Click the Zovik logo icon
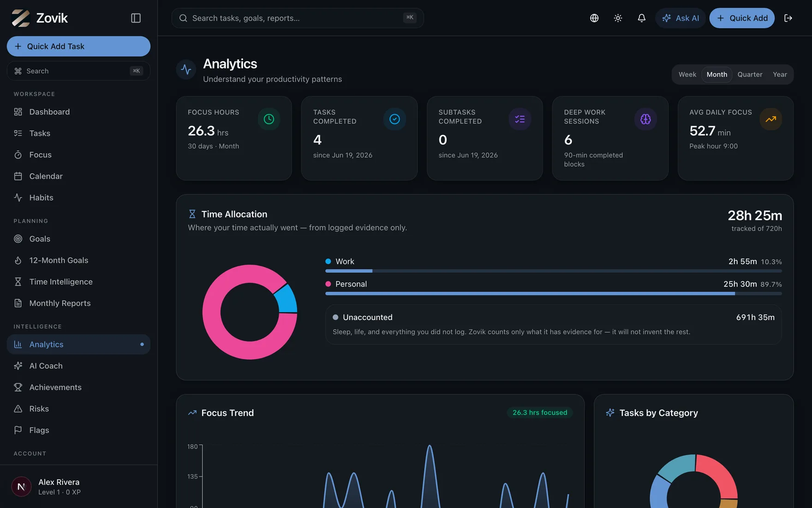The width and height of the screenshot is (812, 508). (21, 18)
